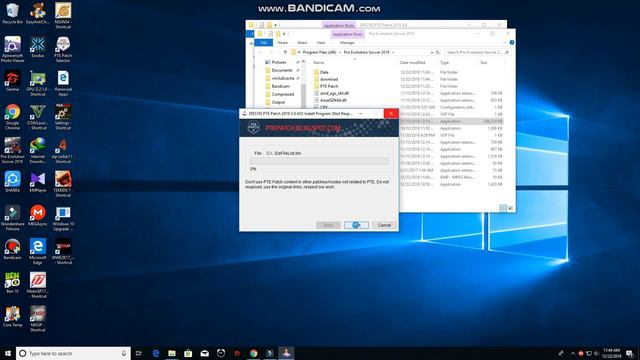640x360 pixels.
Task: Click the installer progress bar
Action: tap(319, 162)
